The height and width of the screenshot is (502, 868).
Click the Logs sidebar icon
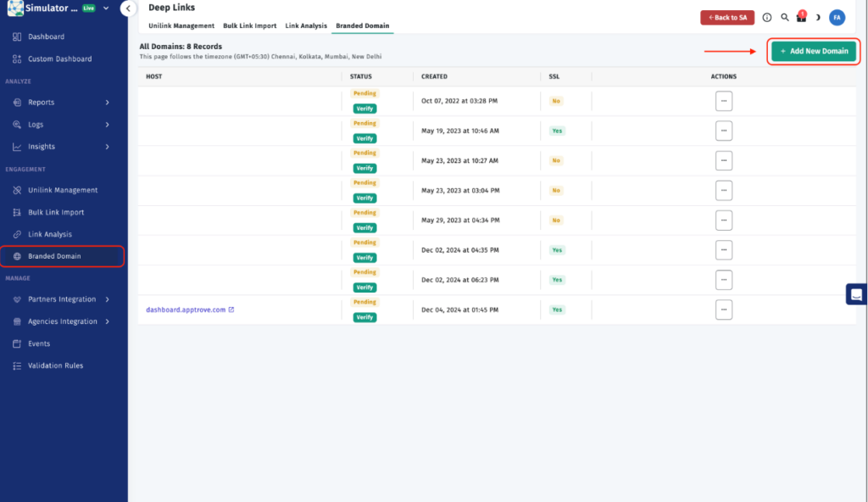[17, 125]
